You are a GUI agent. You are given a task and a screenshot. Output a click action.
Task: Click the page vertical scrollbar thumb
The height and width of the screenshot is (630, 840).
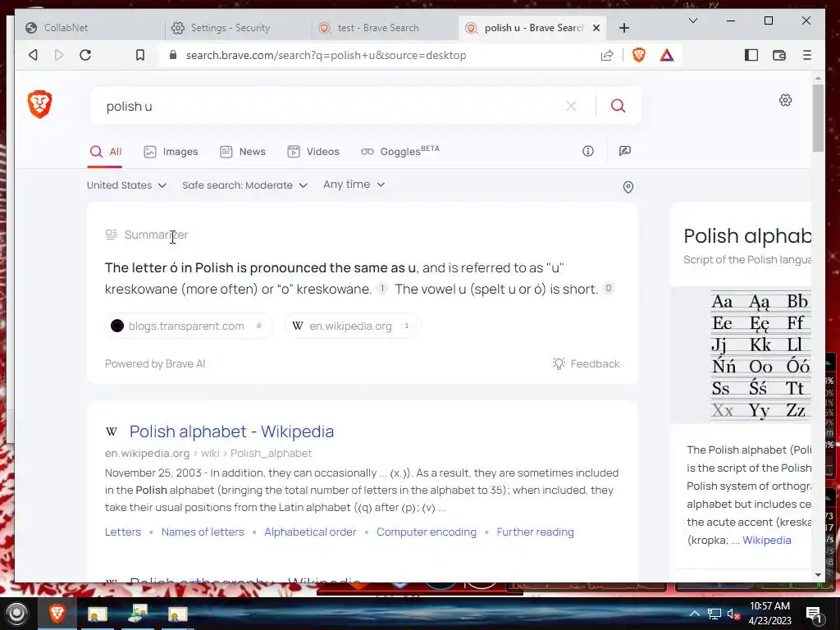click(x=818, y=118)
